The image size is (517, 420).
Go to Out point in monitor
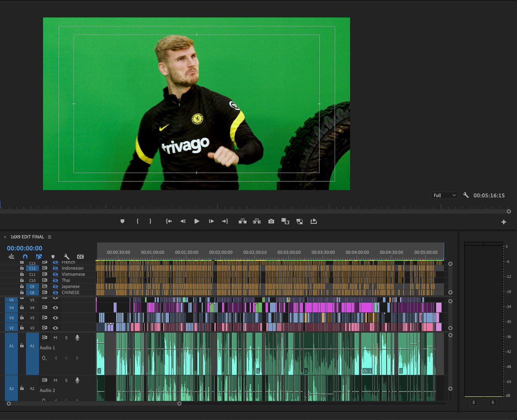coord(225,221)
